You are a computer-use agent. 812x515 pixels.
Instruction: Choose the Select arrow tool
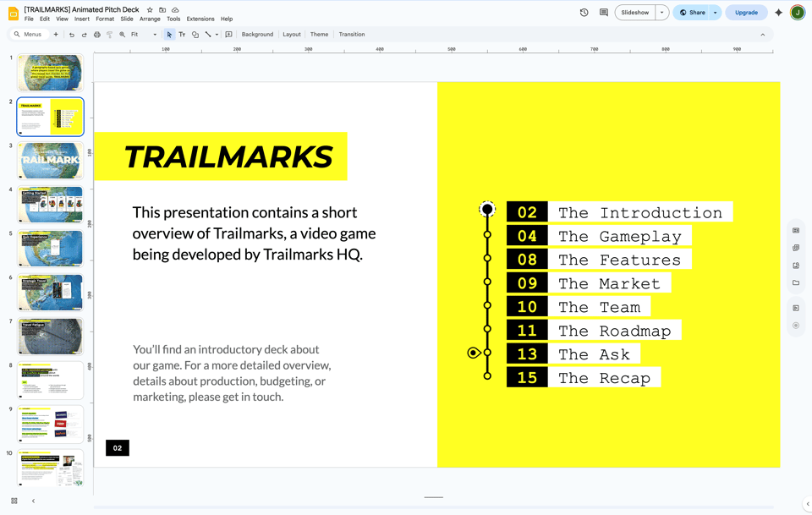169,34
